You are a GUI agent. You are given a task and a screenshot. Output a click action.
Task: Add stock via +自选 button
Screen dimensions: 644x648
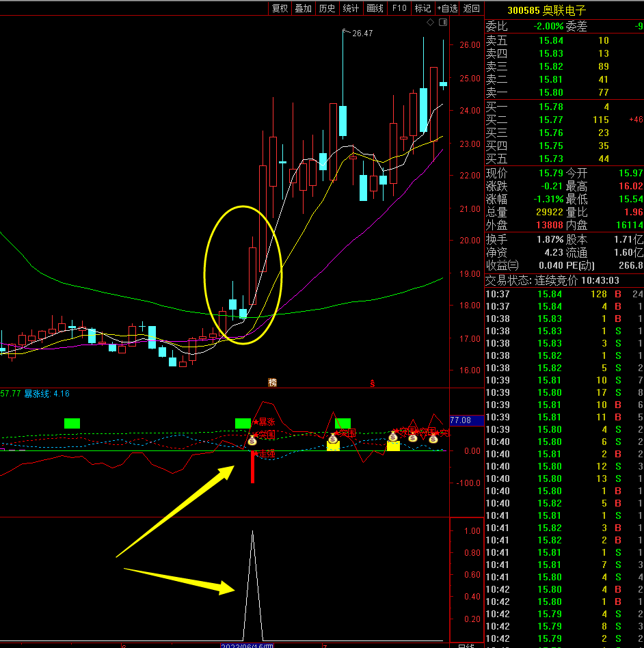448,8
